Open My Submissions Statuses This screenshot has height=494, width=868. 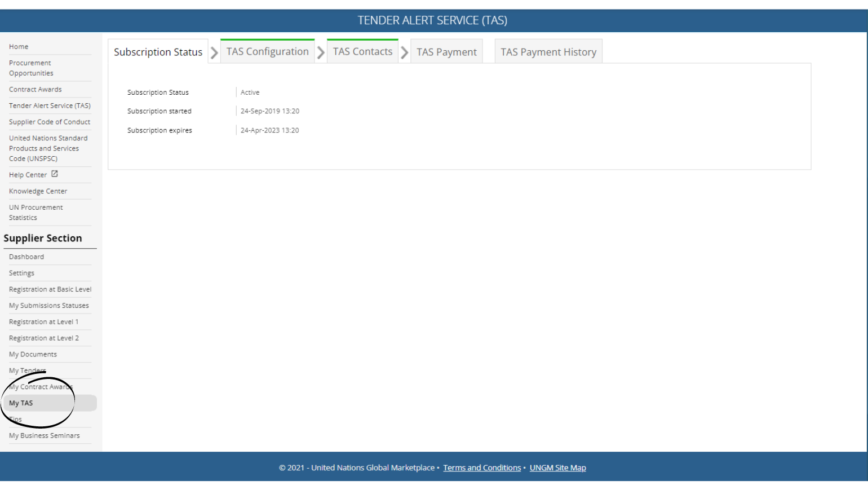click(49, 306)
